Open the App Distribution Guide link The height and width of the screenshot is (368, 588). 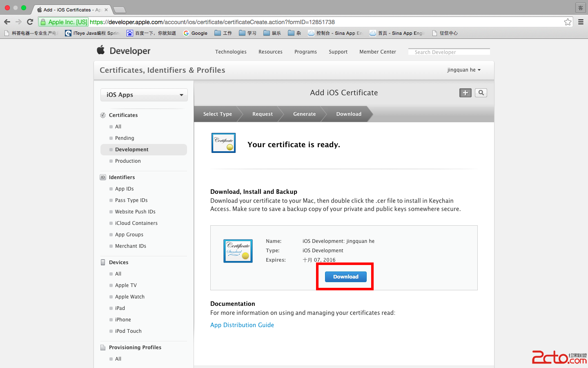coord(242,325)
